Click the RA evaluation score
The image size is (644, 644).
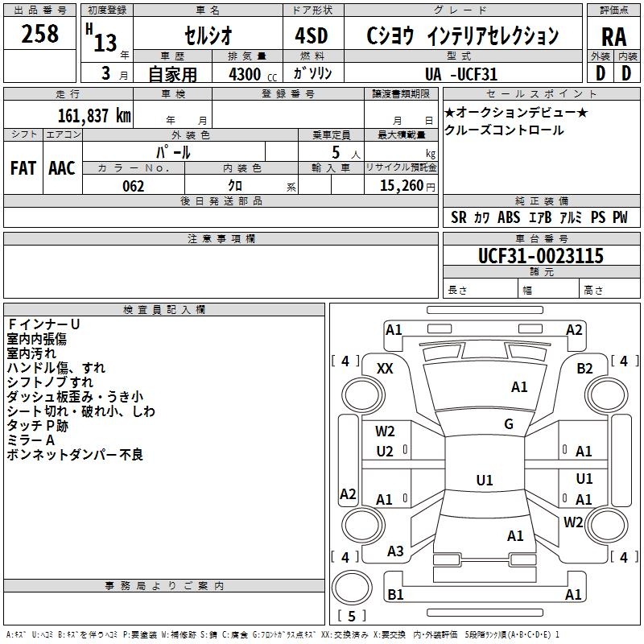(x=613, y=35)
